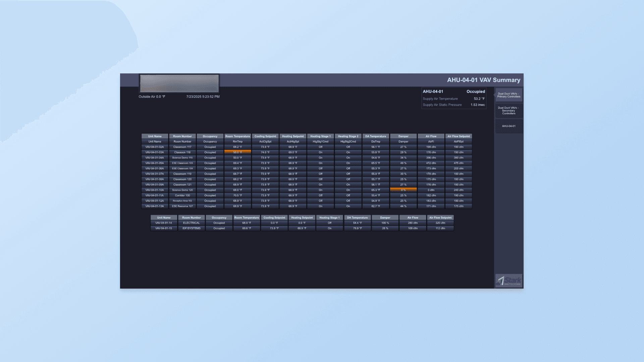Click Air Flow Setpoint header in lower table
The width and height of the screenshot is (644, 362).
pyautogui.click(x=440, y=218)
